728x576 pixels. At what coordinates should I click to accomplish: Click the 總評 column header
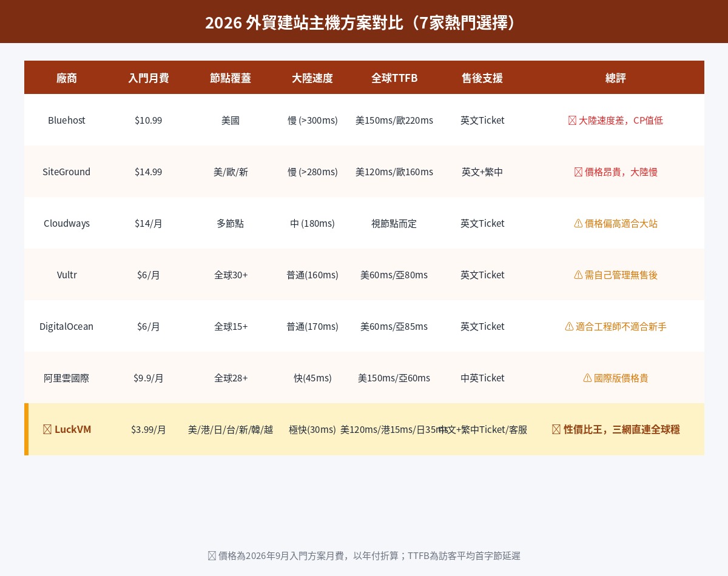point(616,78)
